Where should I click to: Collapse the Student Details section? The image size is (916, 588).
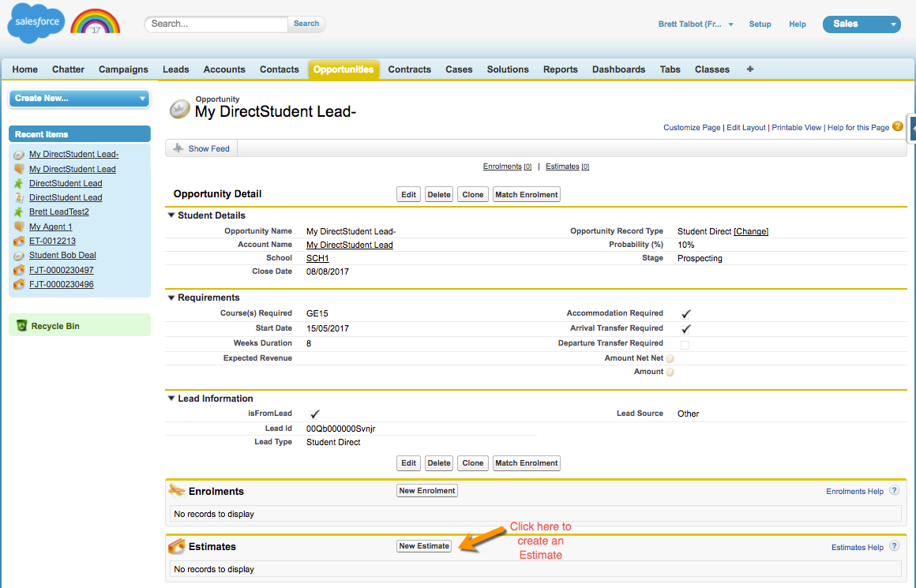point(171,215)
